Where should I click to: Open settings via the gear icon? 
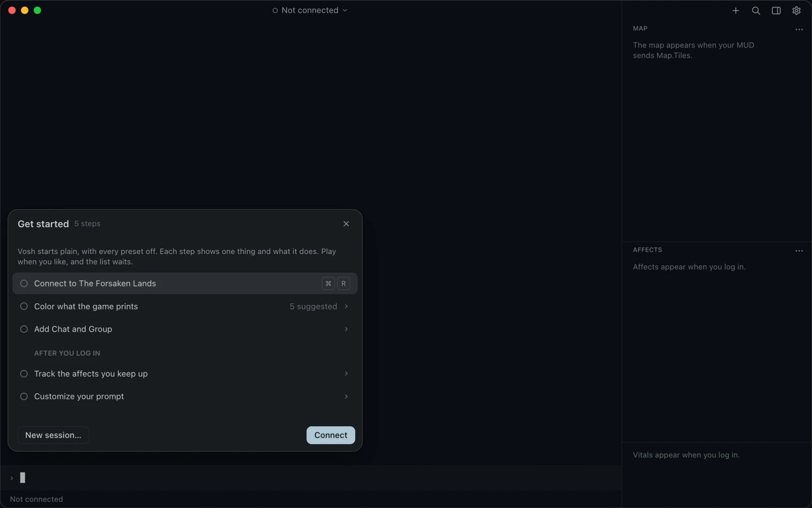point(796,10)
